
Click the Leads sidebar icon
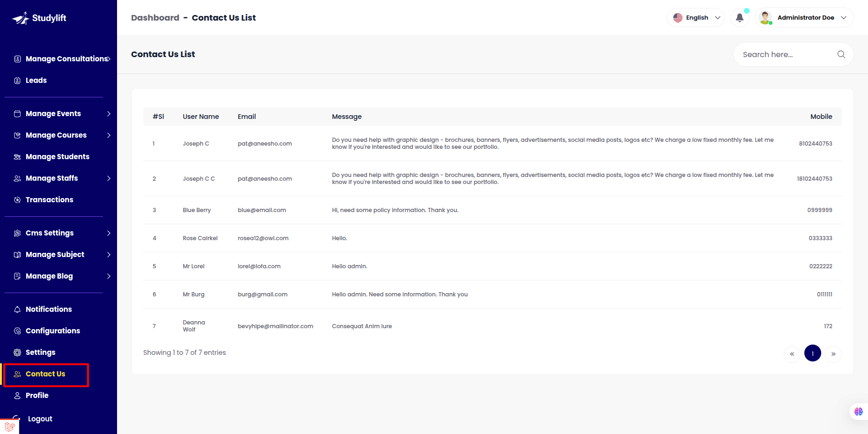click(17, 81)
